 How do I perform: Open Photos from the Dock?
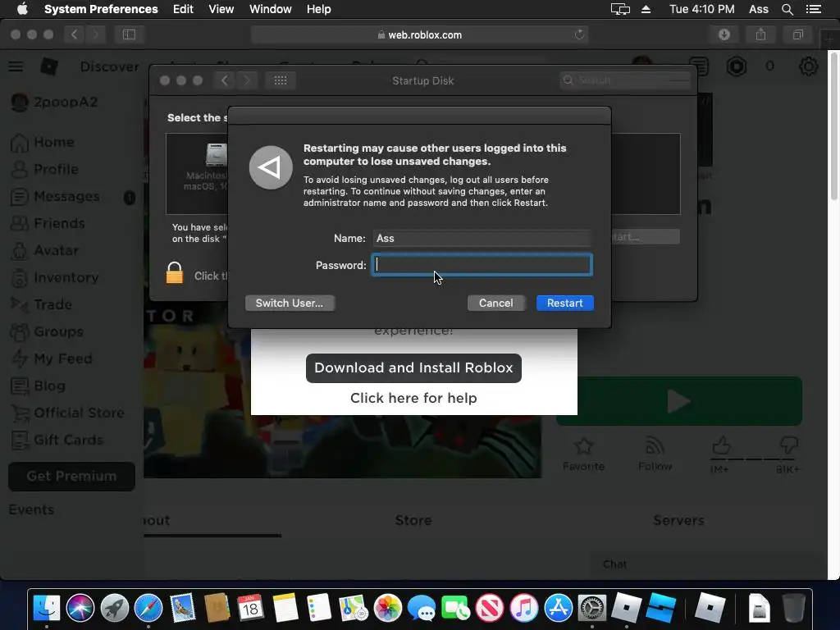point(387,608)
